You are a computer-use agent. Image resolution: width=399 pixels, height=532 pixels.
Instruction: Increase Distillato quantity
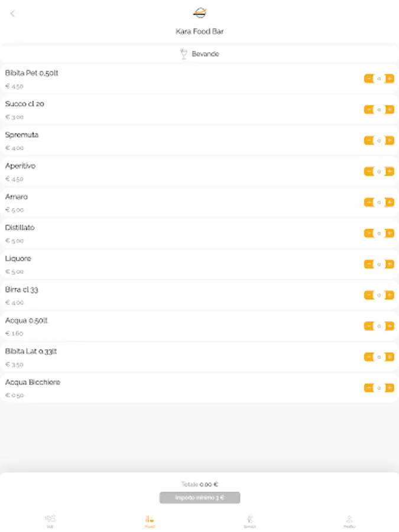tap(390, 233)
